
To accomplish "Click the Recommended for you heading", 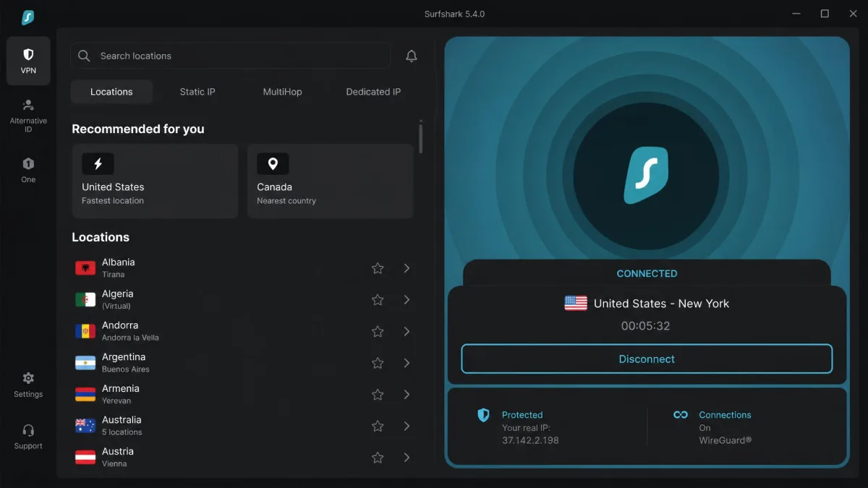I will pyautogui.click(x=138, y=129).
